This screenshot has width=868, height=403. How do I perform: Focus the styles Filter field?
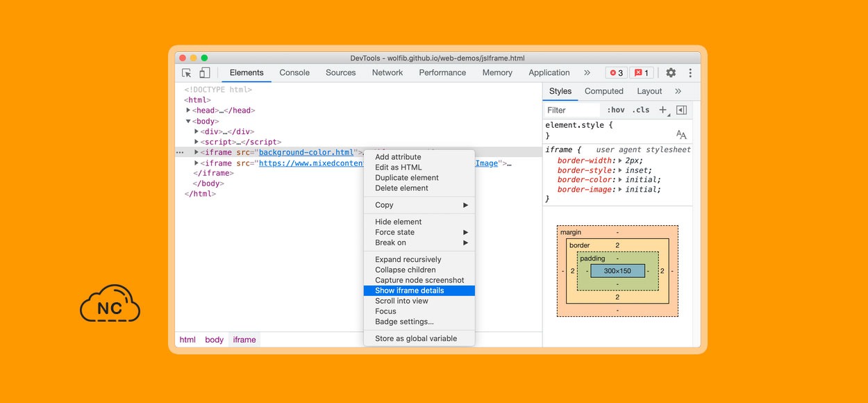pos(571,110)
